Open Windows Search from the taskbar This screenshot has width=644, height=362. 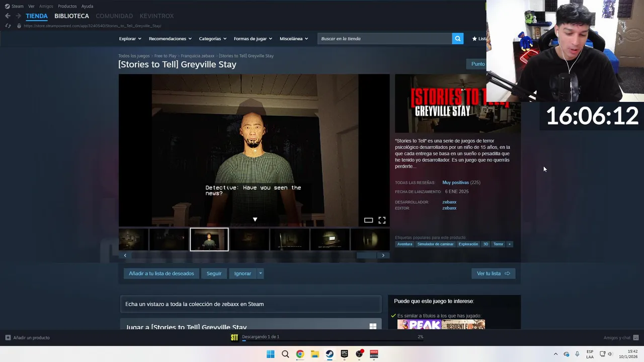(285, 354)
